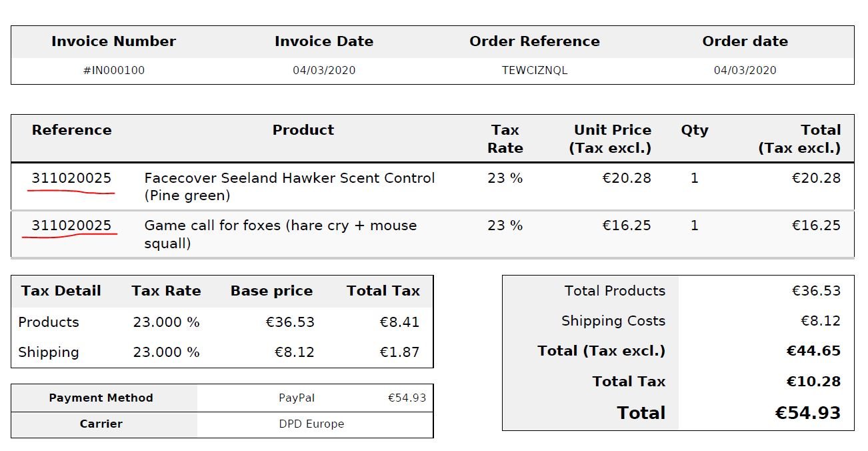Click the Tax Detail header
Screen dimensions: 868x451
tap(61, 291)
